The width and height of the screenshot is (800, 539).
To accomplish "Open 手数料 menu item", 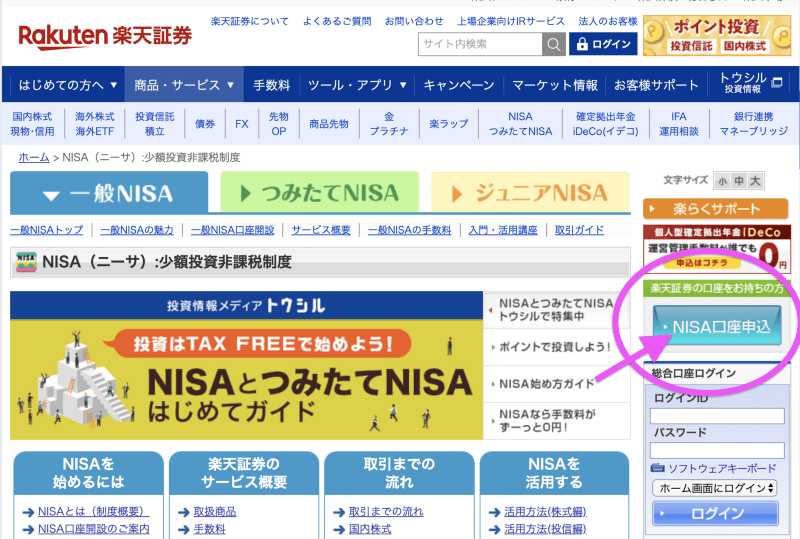I will [x=271, y=85].
